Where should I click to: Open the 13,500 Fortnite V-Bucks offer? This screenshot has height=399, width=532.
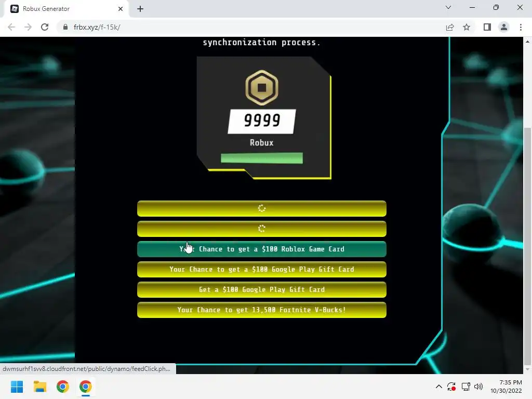point(262,310)
